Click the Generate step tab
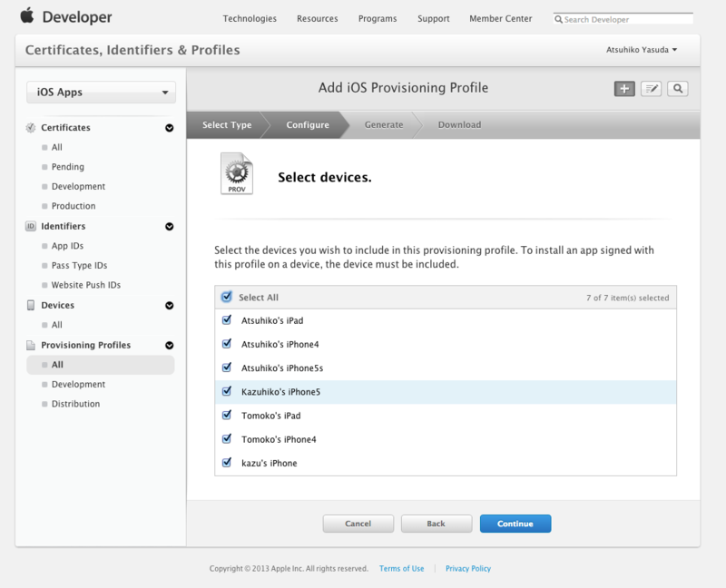 [x=383, y=124]
